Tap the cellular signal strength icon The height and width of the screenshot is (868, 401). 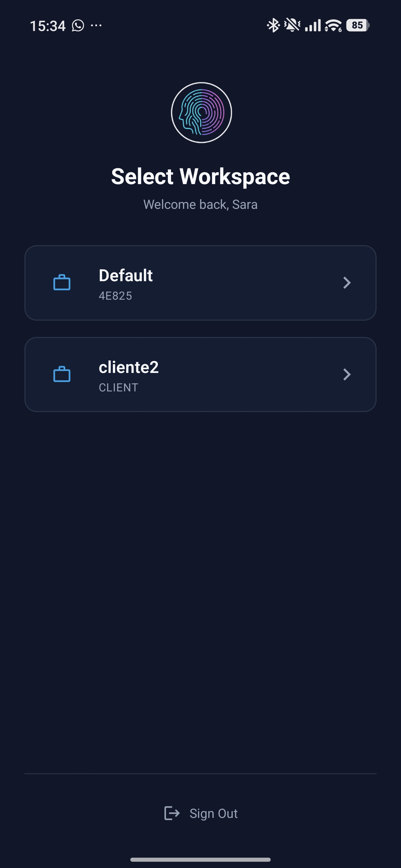click(x=313, y=26)
